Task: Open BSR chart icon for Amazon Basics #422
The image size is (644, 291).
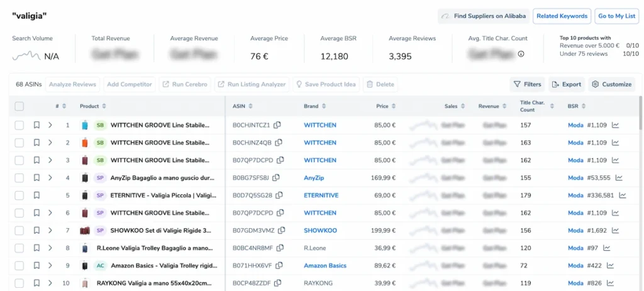Action: pyautogui.click(x=610, y=266)
